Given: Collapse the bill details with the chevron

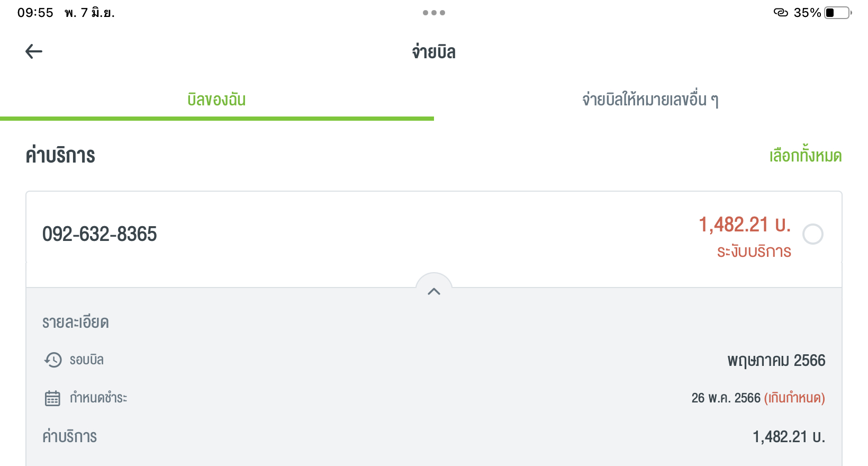Looking at the screenshot, I should pos(434,291).
